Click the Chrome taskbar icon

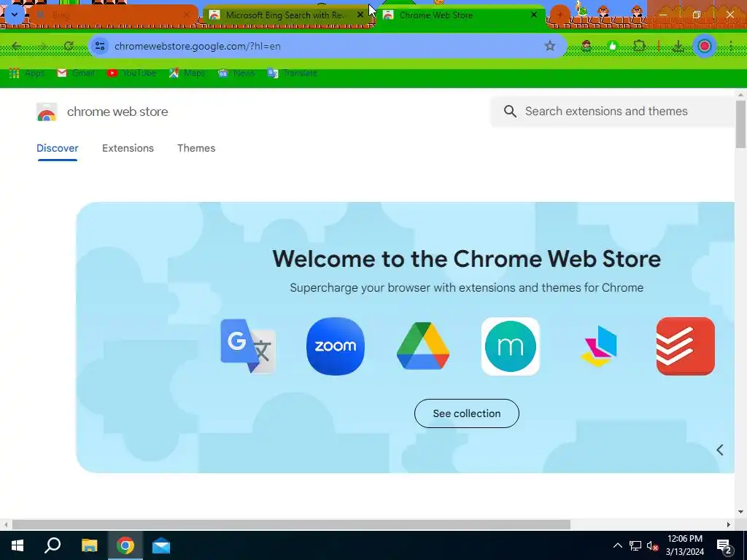125,545
